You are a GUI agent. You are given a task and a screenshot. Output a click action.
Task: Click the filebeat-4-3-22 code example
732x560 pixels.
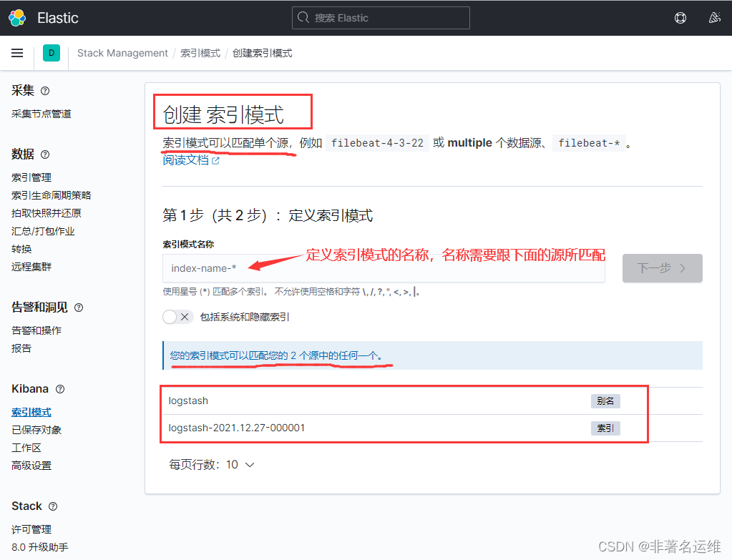377,143
